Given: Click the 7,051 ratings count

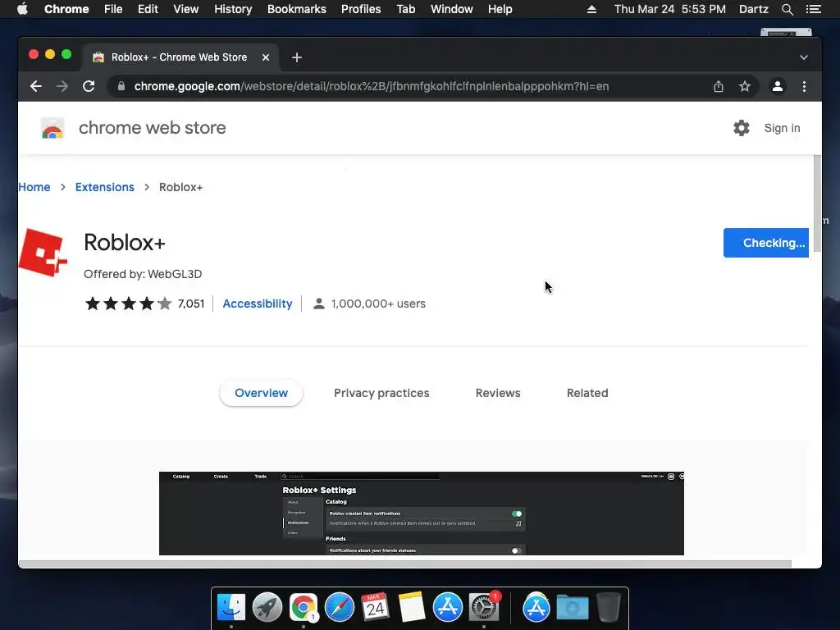Looking at the screenshot, I should pos(191,304).
